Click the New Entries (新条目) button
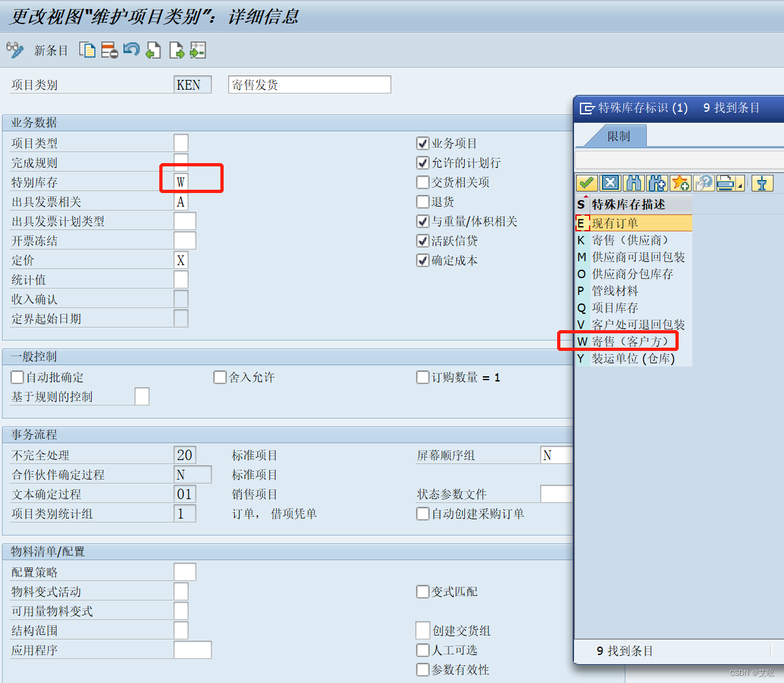Image resolution: width=784 pixels, height=683 pixels. click(x=51, y=49)
